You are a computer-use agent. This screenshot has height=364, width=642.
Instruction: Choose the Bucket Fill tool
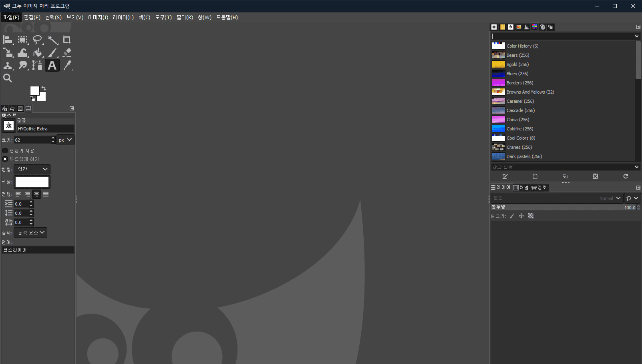[38, 52]
